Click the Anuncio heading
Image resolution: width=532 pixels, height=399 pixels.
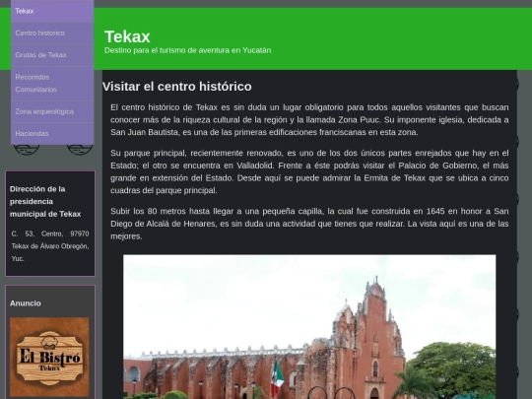pyautogui.click(x=26, y=303)
